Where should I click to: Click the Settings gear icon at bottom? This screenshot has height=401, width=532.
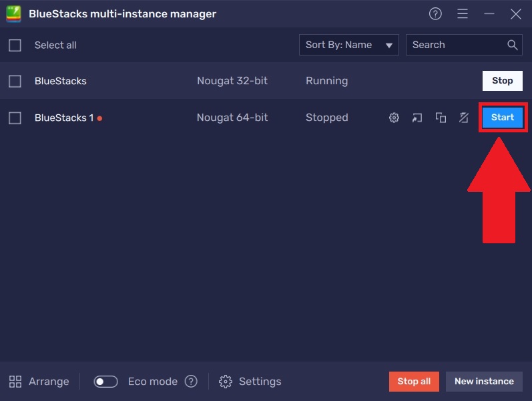tap(226, 382)
